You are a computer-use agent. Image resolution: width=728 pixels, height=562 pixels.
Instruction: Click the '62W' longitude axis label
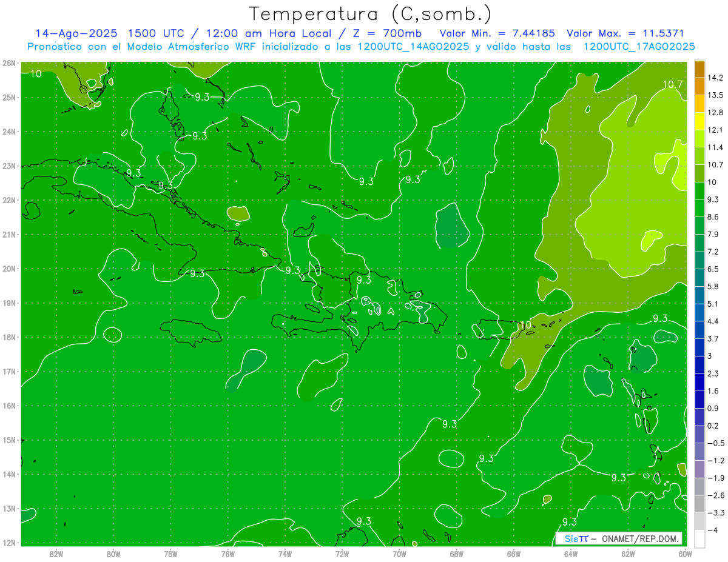(628, 554)
